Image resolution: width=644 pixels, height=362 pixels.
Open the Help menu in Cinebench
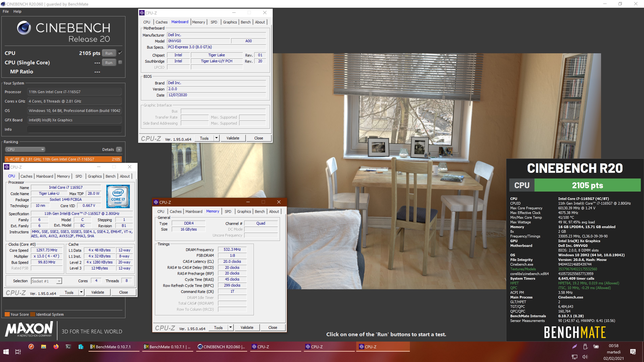pyautogui.click(x=17, y=12)
